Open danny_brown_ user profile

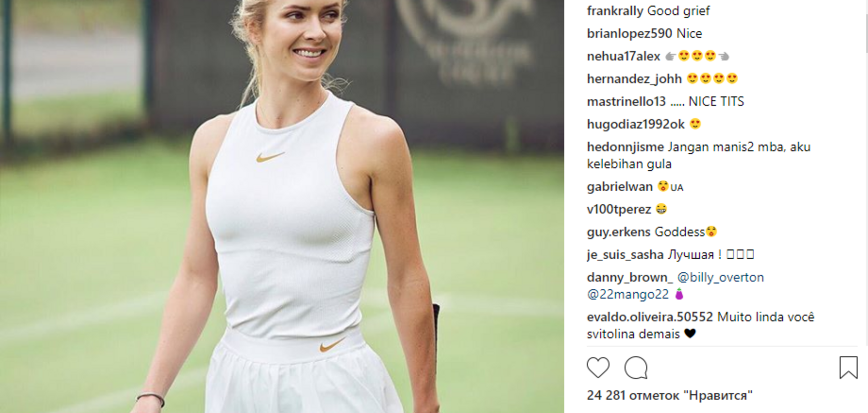coord(630,278)
